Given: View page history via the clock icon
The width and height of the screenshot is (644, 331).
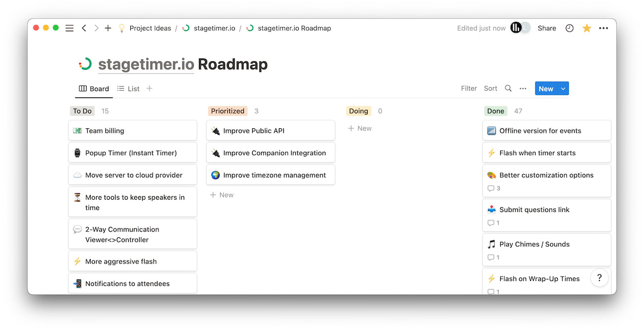Looking at the screenshot, I should [569, 28].
